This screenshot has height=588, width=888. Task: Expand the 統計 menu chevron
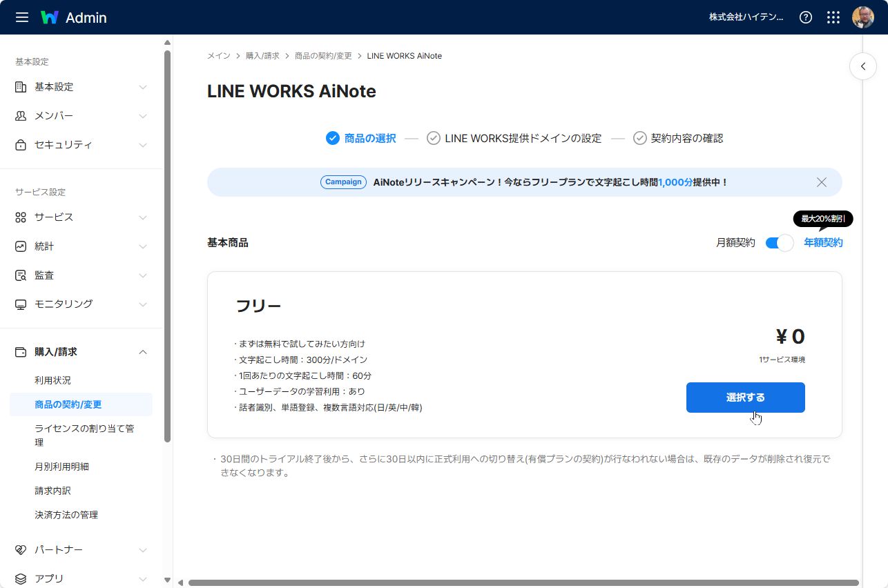(143, 246)
